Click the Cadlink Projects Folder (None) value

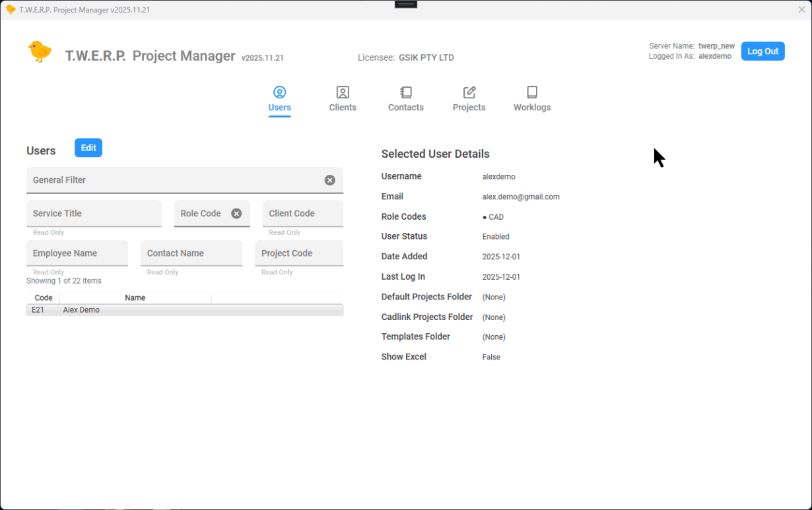coord(494,317)
